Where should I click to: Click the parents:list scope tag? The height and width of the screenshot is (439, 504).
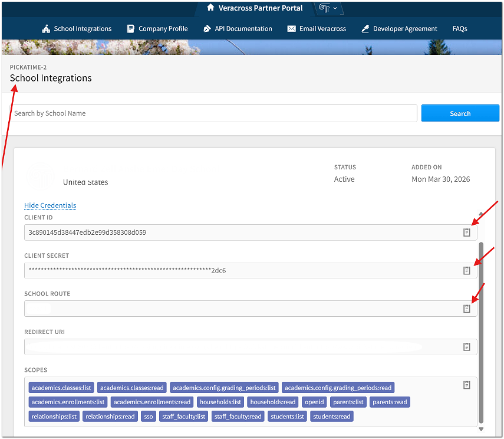(x=348, y=402)
